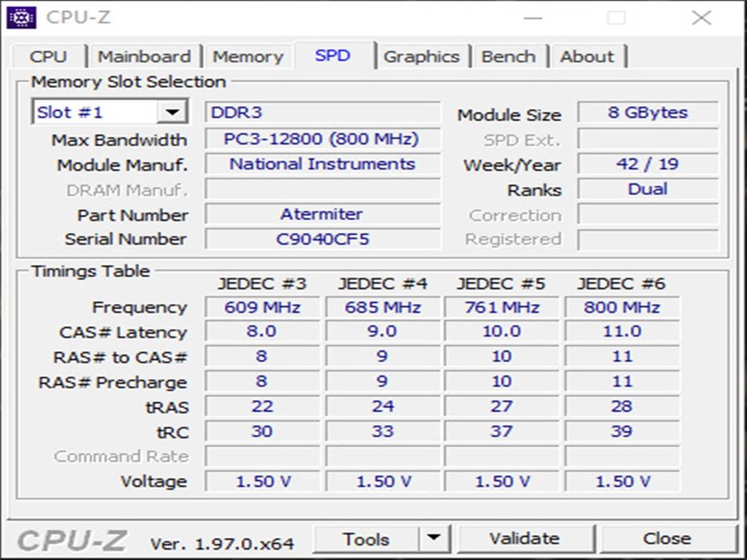Click the 8.0 CAS# Latency cell
The width and height of the screenshot is (747, 560).
(263, 331)
